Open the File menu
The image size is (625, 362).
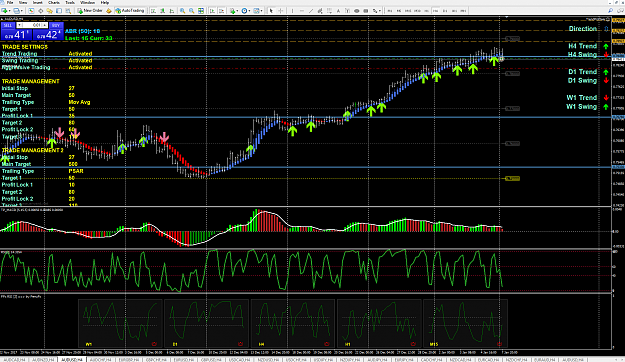pos(10,2)
